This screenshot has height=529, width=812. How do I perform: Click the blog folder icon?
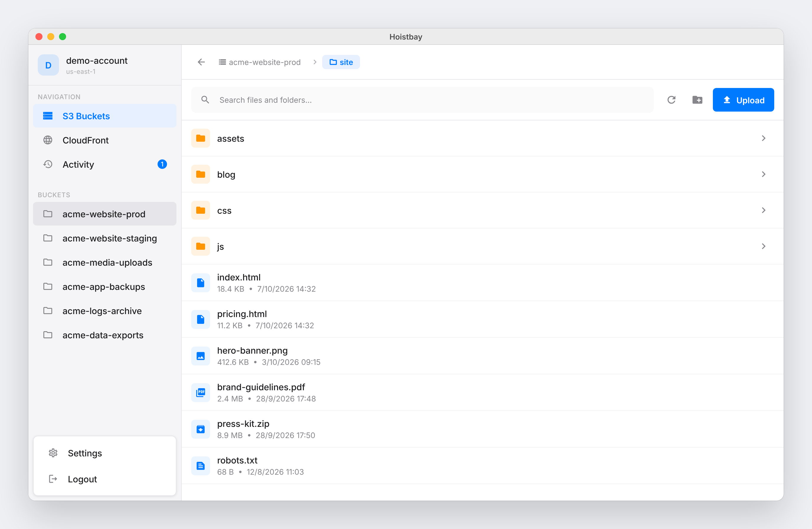click(201, 174)
